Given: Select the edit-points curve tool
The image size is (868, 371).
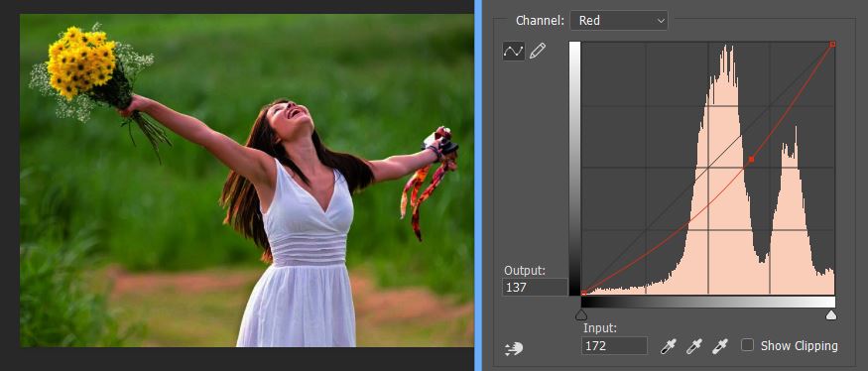Looking at the screenshot, I should click(x=513, y=51).
